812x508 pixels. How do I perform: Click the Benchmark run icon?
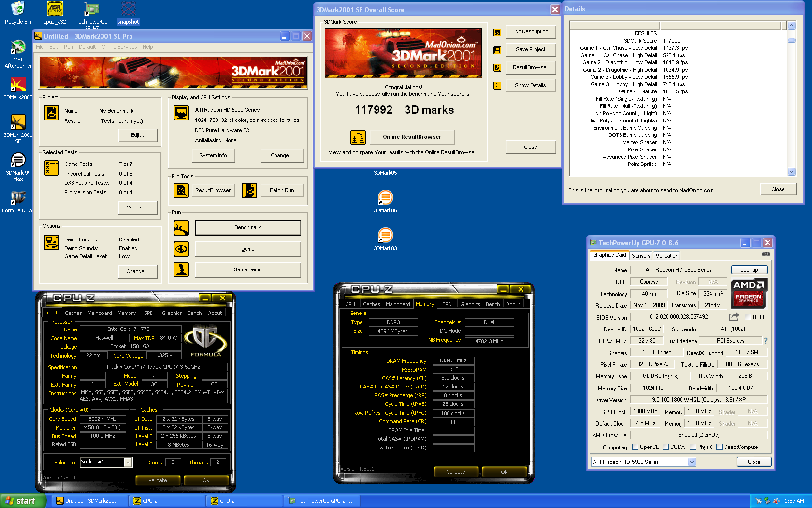[181, 228]
